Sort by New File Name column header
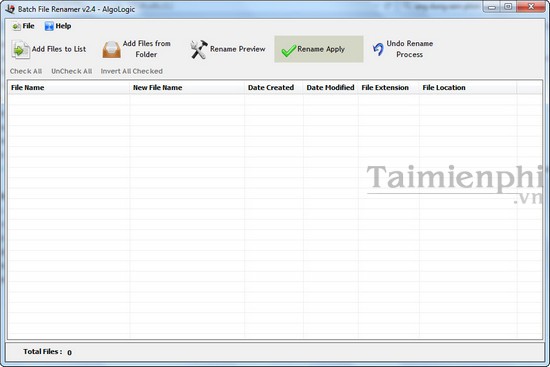The height and width of the screenshot is (367, 550). pos(187,88)
